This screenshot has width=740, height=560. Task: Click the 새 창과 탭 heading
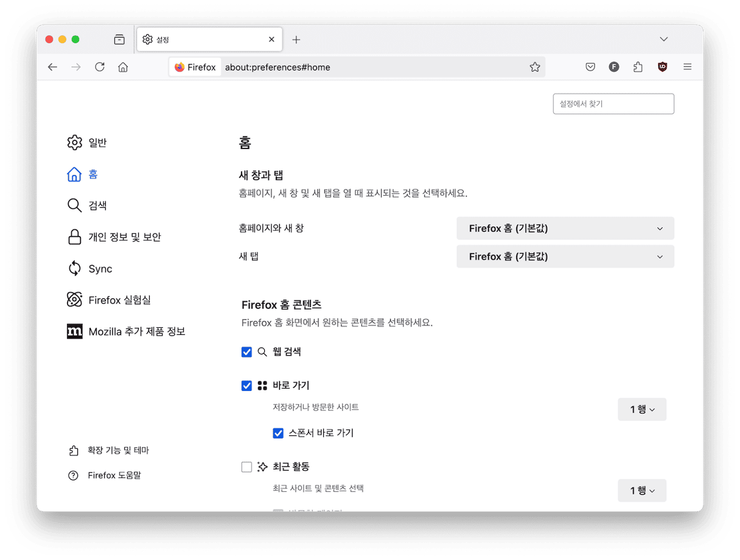click(x=261, y=175)
